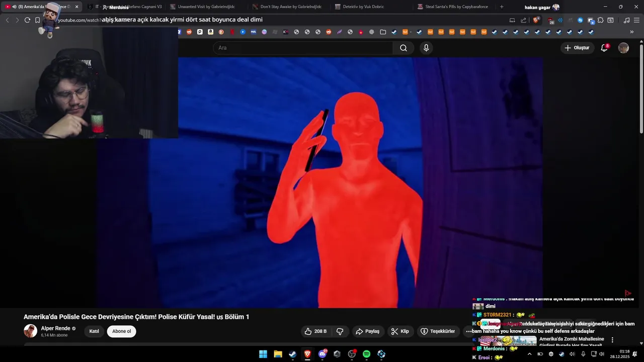Image resolution: width=644 pixels, height=362 pixels.
Task: Bookmark this page from the address bar
Action: point(37,20)
